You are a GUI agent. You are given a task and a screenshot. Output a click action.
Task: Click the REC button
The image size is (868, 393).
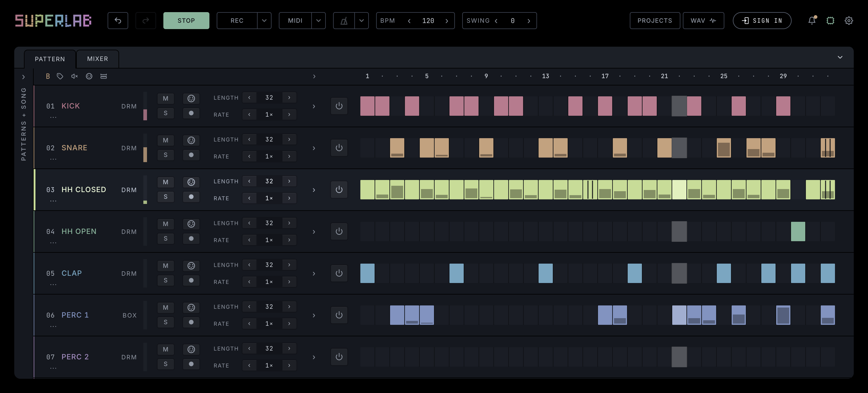point(237,21)
